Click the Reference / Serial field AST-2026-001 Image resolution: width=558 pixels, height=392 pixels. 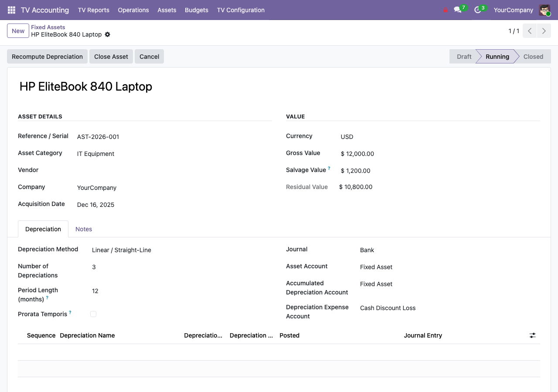pyautogui.click(x=174, y=137)
